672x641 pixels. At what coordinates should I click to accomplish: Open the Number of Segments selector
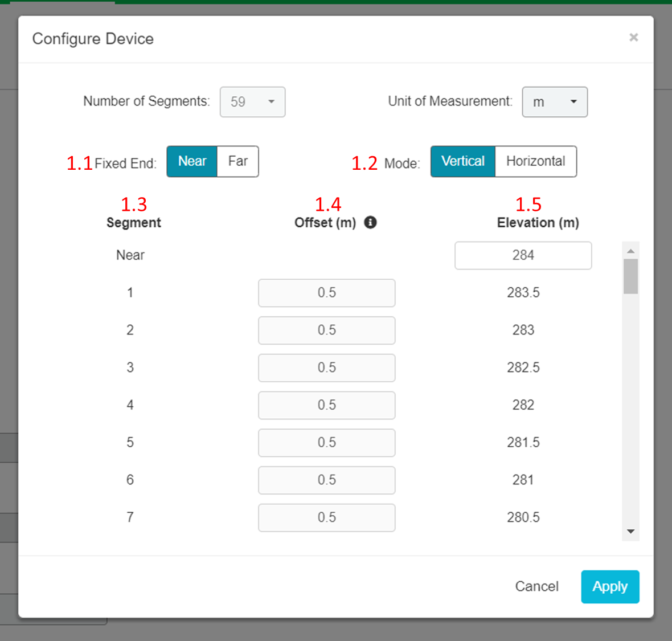252,102
